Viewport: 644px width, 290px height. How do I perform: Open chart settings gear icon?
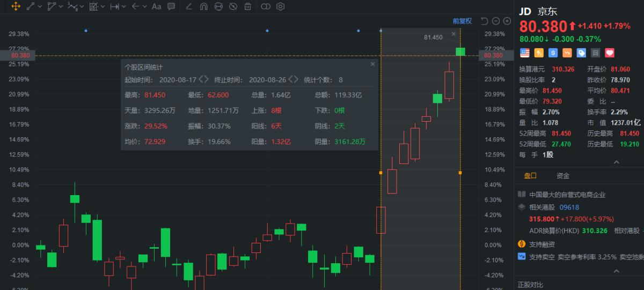[x=280, y=6]
